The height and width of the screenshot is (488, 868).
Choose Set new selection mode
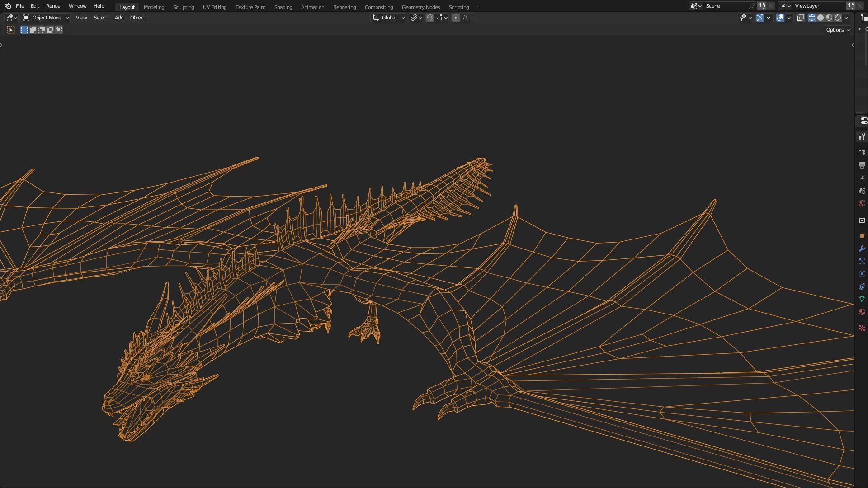tap(24, 30)
